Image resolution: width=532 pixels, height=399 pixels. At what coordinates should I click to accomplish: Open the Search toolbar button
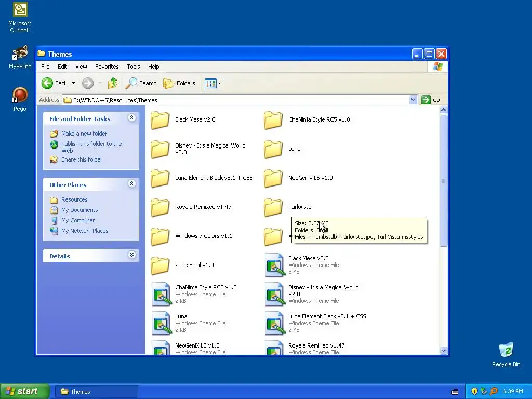[x=141, y=83]
